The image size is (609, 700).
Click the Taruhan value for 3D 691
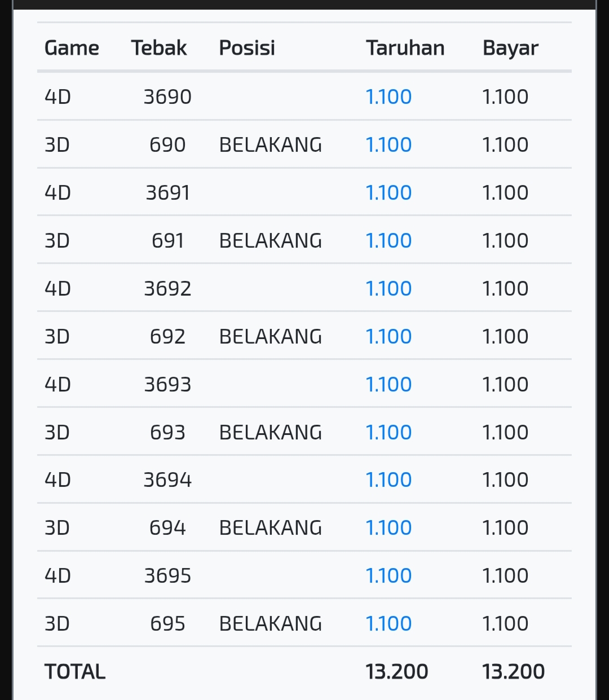[389, 240]
